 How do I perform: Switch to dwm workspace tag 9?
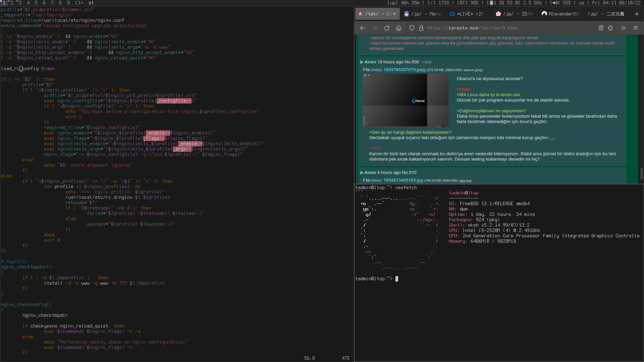pos(68,3)
